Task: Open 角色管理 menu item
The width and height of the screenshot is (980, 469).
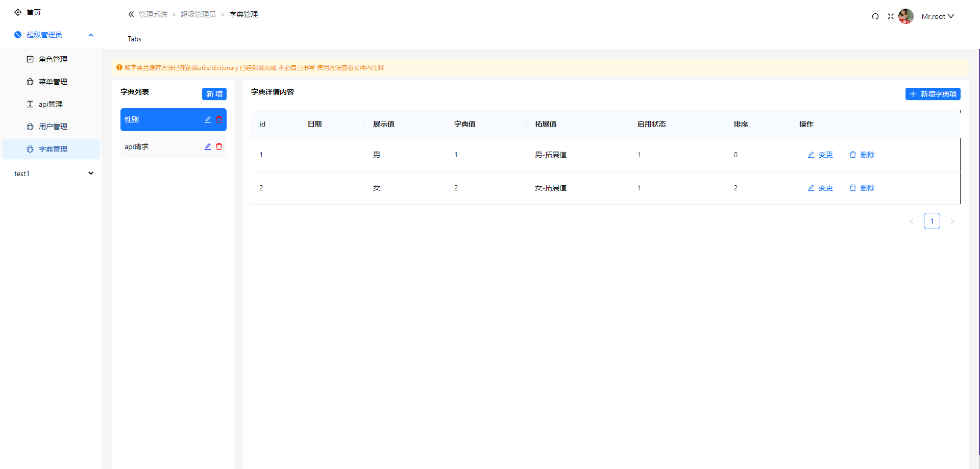Action: pyautogui.click(x=51, y=59)
